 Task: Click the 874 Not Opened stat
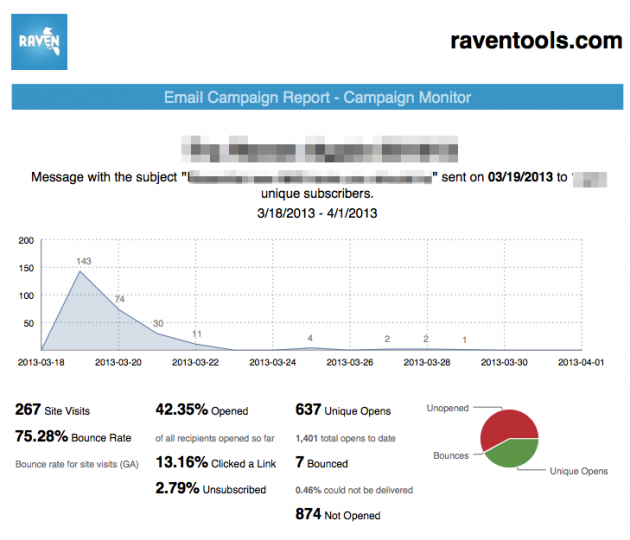(338, 514)
